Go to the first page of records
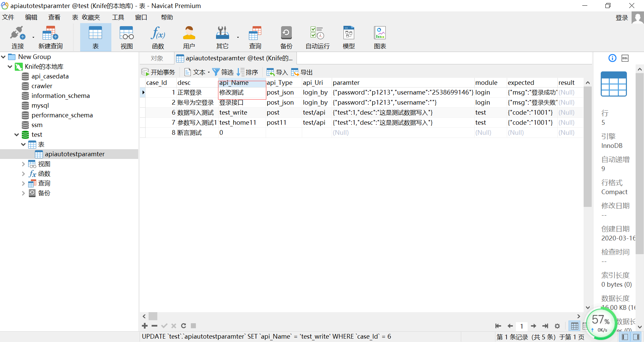644x342 pixels. [x=498, y=326]
